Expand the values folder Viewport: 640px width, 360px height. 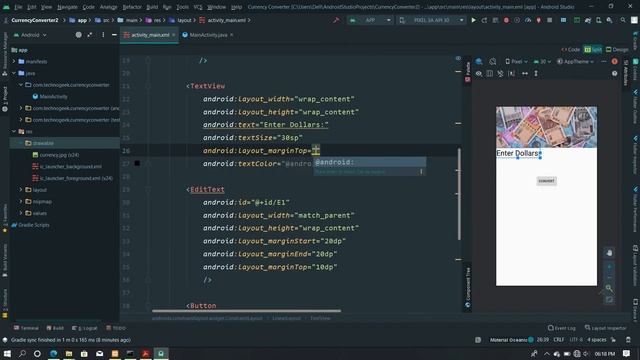pos(21,213)
